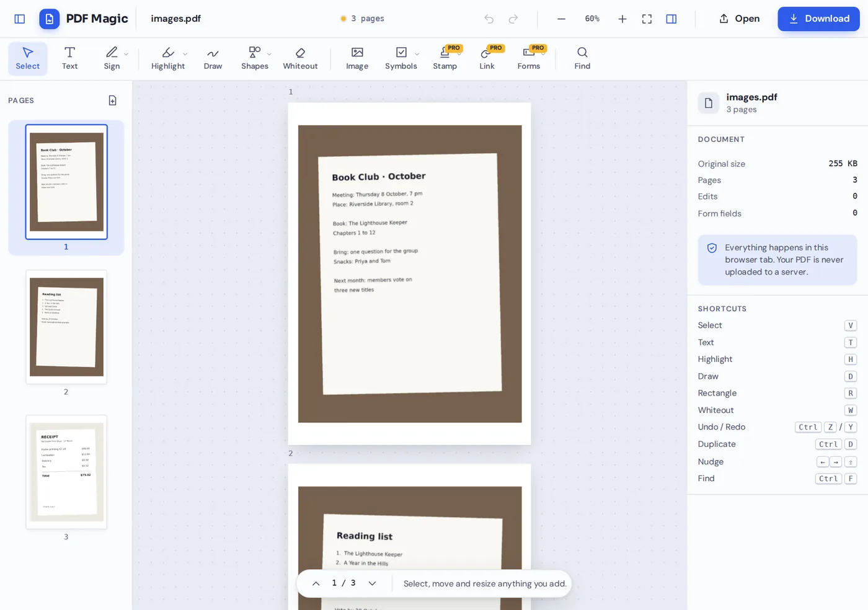
Task: Enter fullscreen fit view
Action: pyautogui.click(x=647, y=19)
